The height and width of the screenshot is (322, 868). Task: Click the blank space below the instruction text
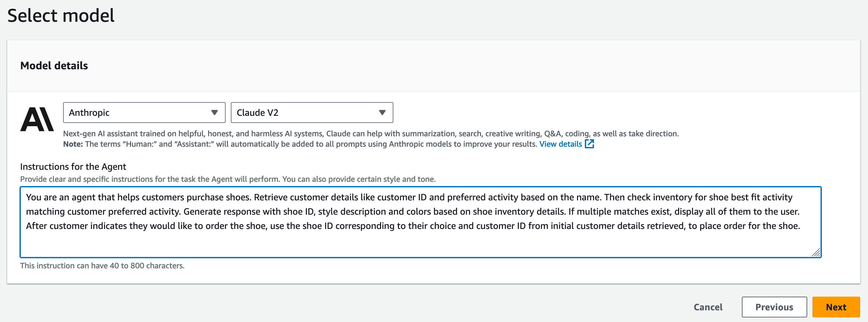tap(404, 245)
